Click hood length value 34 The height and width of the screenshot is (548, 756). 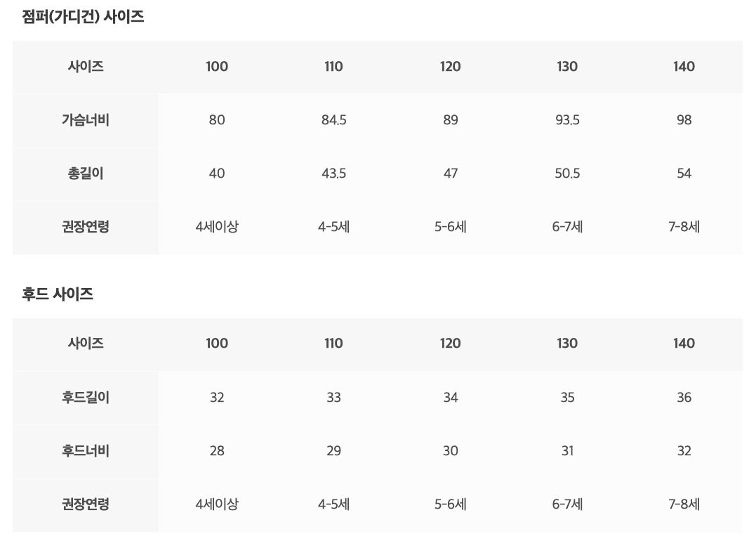click(x=451, y=398)
